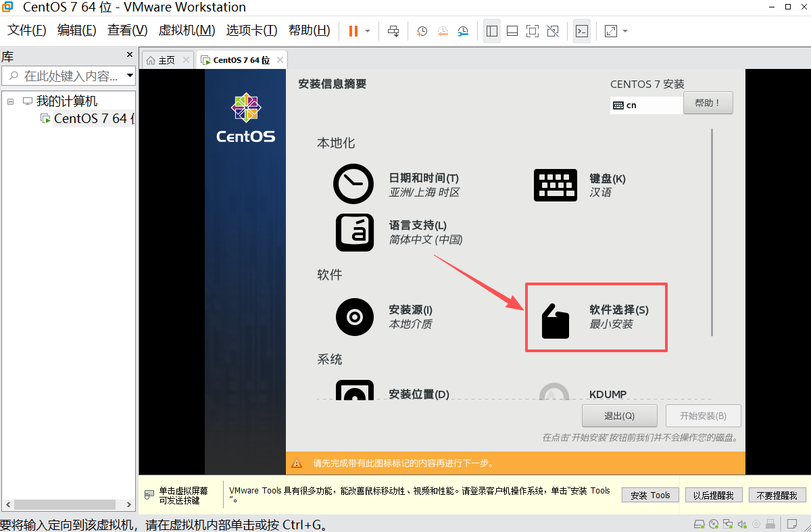Close the CentOS 7 64 位 tab
This screenshot has width=811, height=532.
(279, 59)
